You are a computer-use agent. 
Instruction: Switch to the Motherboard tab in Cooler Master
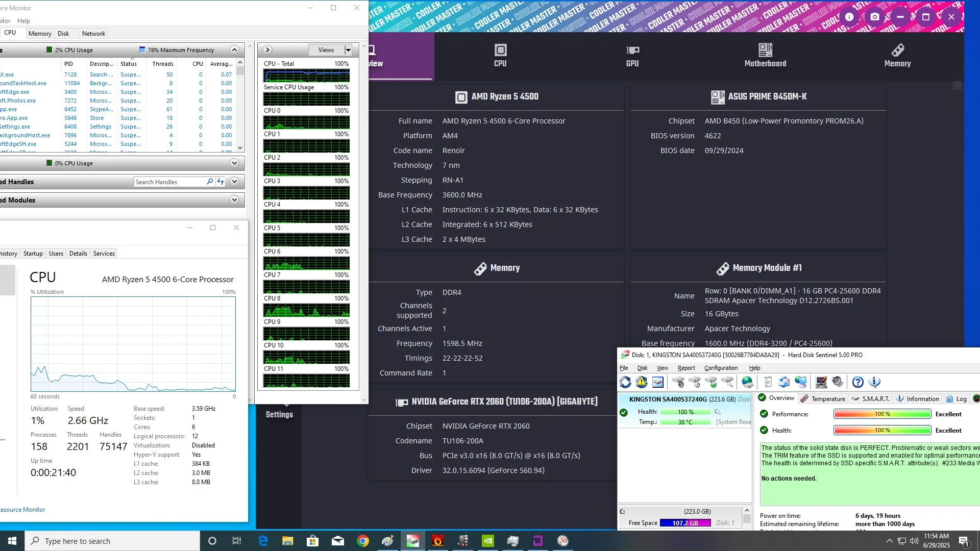tap(765, 56)
